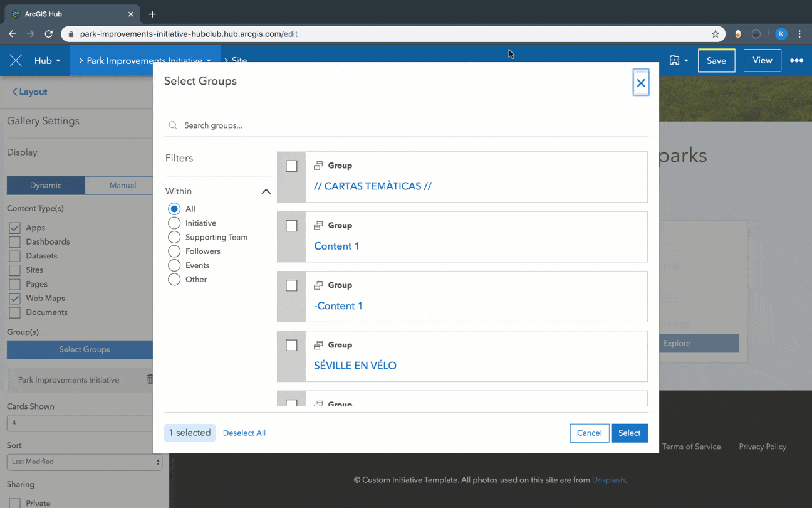Select the Initiative radio filter
Viewport: 812px width, 508px height.
click(x=174, y=223)
